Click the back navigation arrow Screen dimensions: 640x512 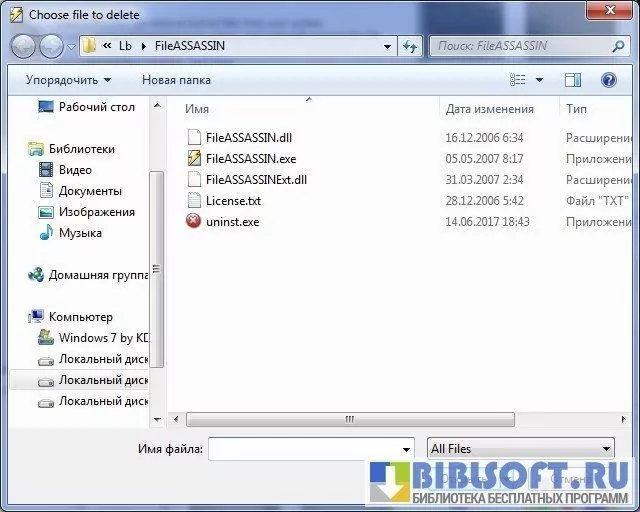click(23, 46)
